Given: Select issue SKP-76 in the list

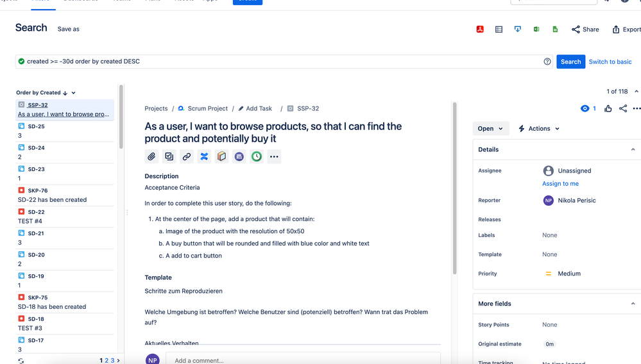Looking at the screenshot, I should 65,195.
